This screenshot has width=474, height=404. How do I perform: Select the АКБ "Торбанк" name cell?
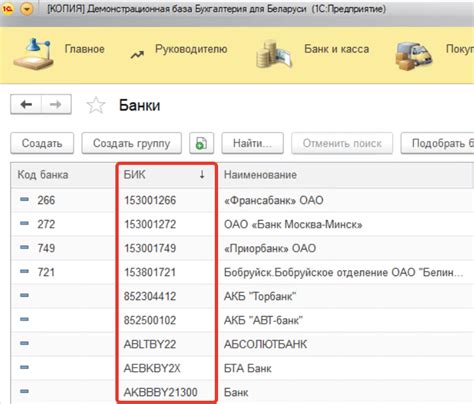point(260,296)
